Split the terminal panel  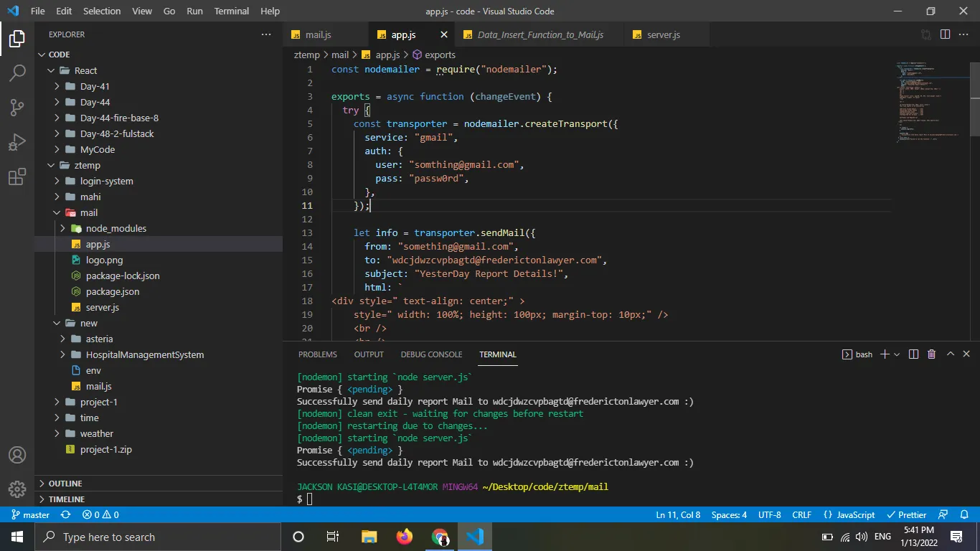tap(913, 354)
